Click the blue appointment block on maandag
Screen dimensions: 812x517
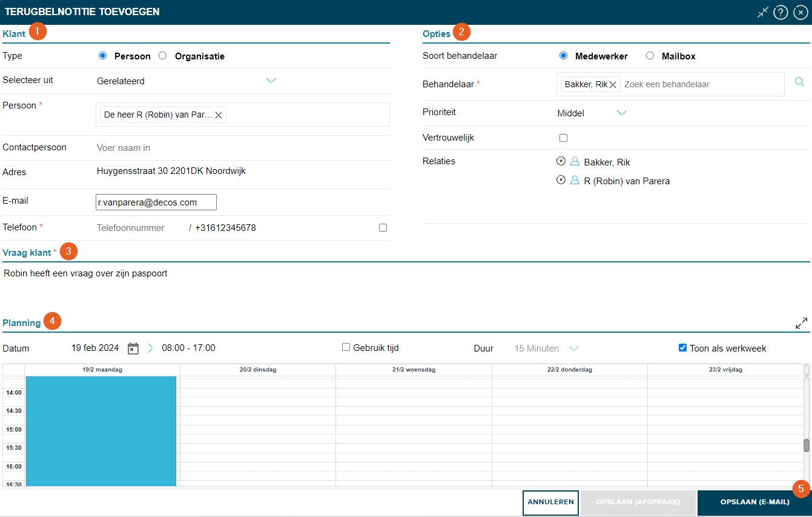click(101, 431)
